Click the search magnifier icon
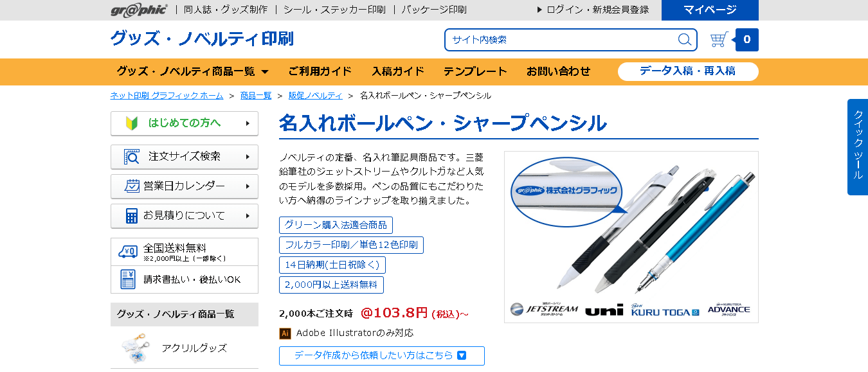Screen dimensions: 868x372 coord(685,40)
